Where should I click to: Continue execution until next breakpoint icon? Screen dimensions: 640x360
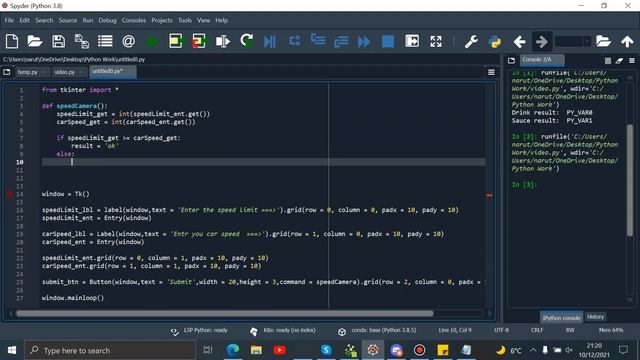click(x=364, y=41)
